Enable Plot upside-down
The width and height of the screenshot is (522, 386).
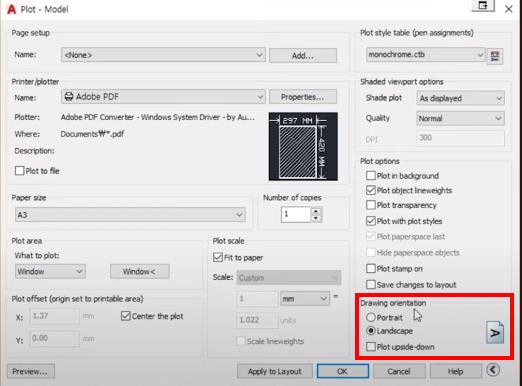click(371, 347)
